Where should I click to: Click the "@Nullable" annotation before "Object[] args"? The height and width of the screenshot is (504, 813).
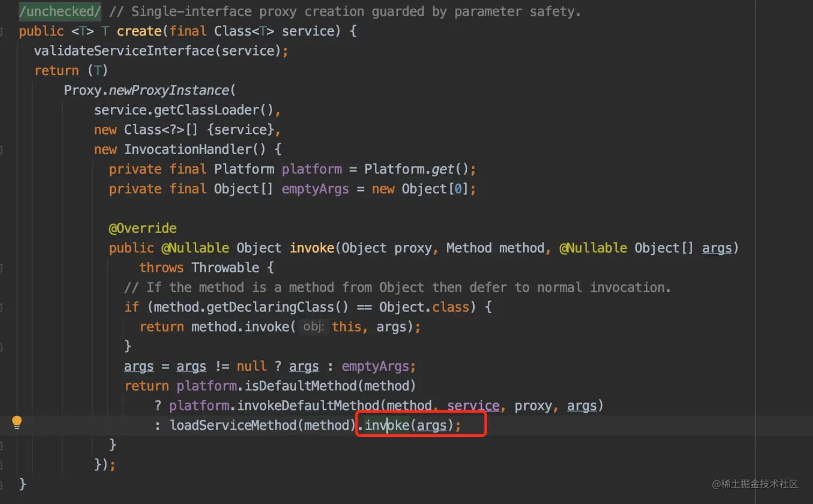pos(593,248)
